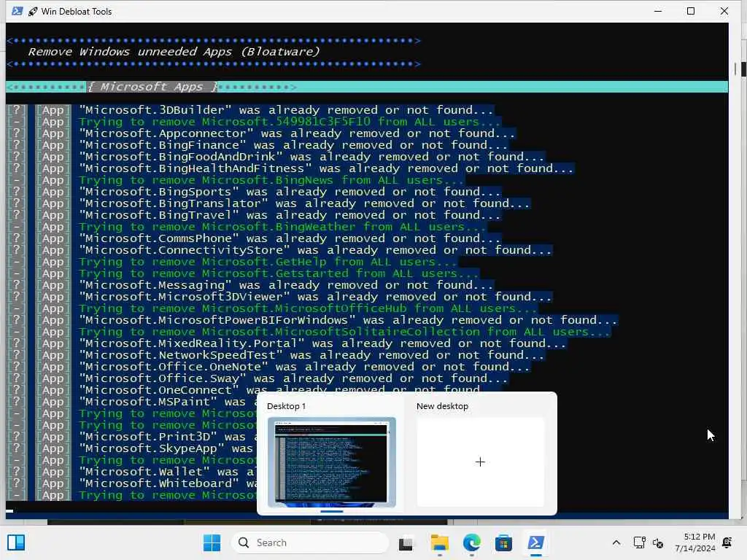Click the Microsoft.BingNews removal line
747x560 pixels.
(271, 180)
